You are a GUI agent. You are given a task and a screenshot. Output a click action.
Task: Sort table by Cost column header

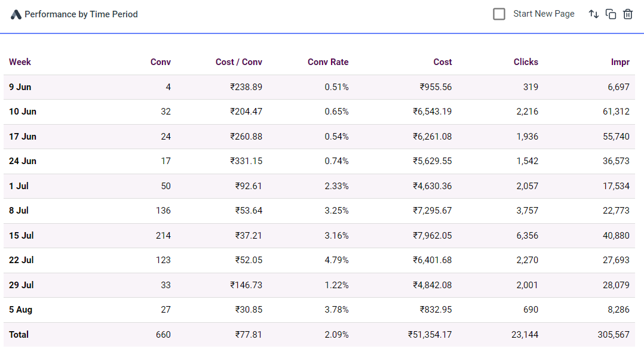pos(442,62)
